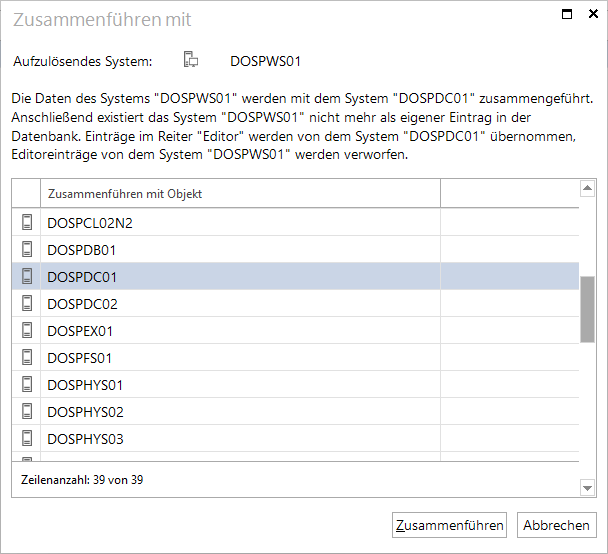The width and height of the screenshot is (608, 554).
Task: Click the vertical scrollbar thumb
Action: tap(587, 309)
